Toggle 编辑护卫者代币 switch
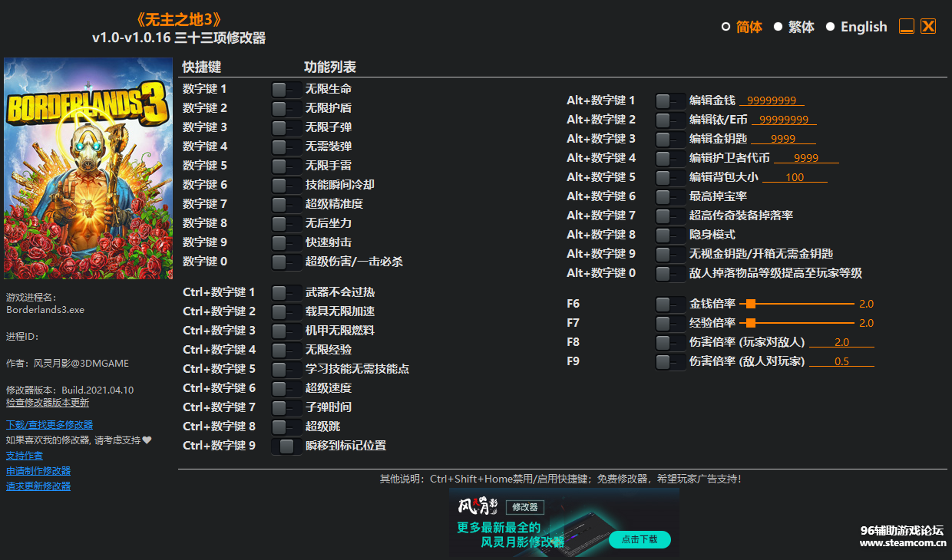 (x=669, y=158)
